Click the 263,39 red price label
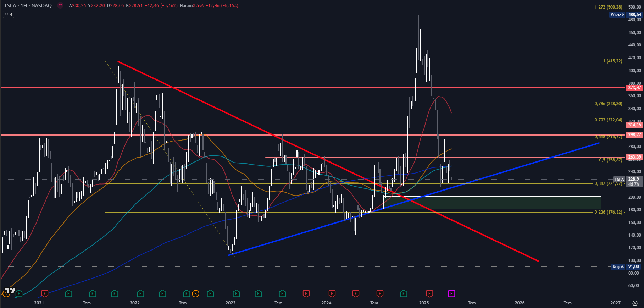Screen dimensions: 644x308 [634, 157]
